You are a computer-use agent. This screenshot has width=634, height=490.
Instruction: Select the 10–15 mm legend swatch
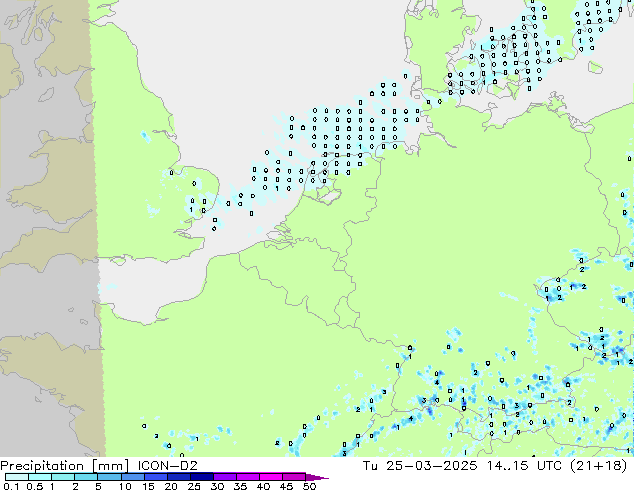click(132, 477)
